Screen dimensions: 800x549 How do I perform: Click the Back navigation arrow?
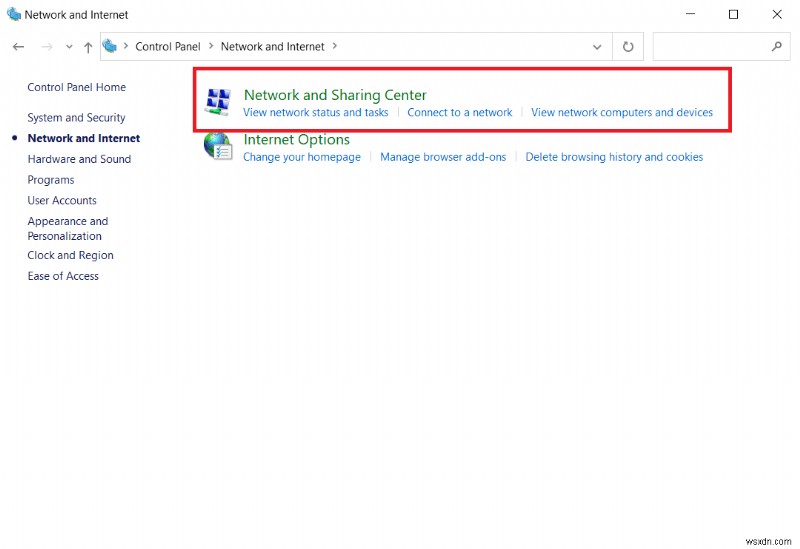coord(18,47)
